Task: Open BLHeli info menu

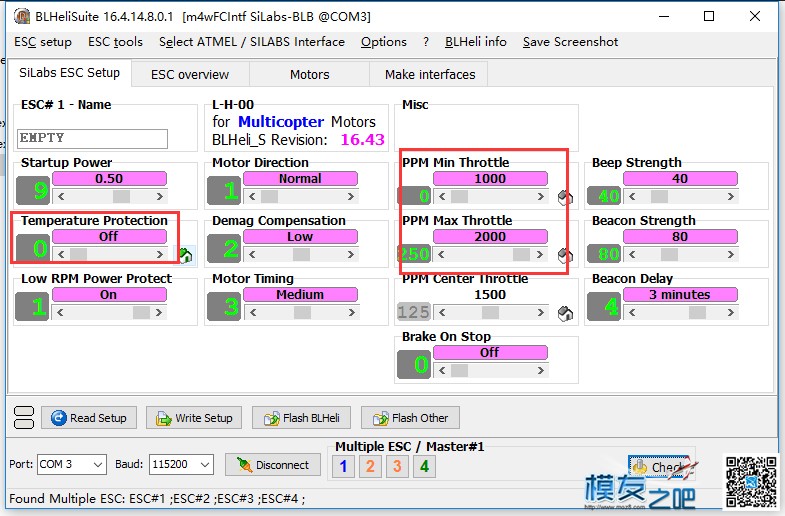Action: click(476, 42)
